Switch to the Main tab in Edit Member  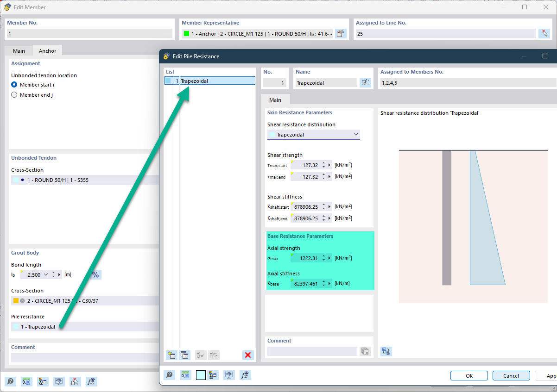tap(19, 51)
